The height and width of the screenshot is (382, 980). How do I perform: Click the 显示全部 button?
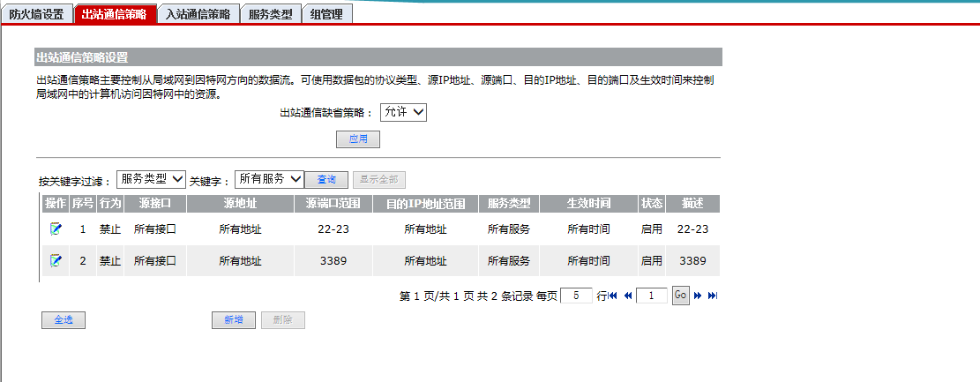pyautogui.click(x=378, y=179)
